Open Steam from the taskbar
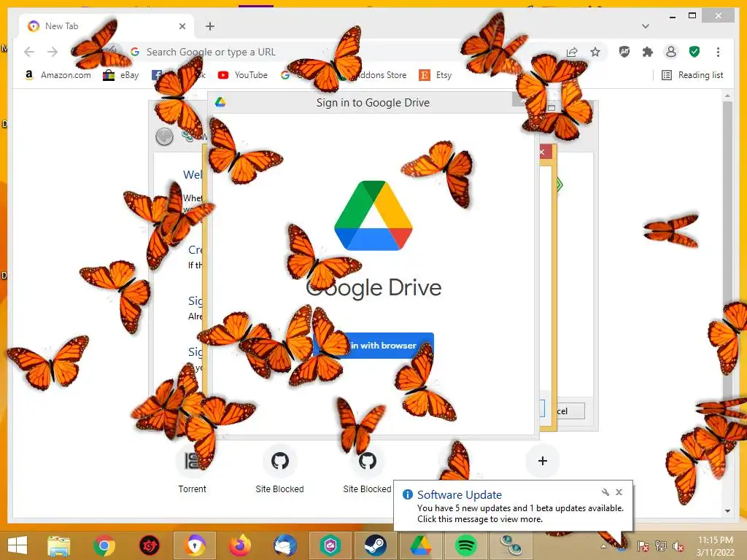 [376, 545]
